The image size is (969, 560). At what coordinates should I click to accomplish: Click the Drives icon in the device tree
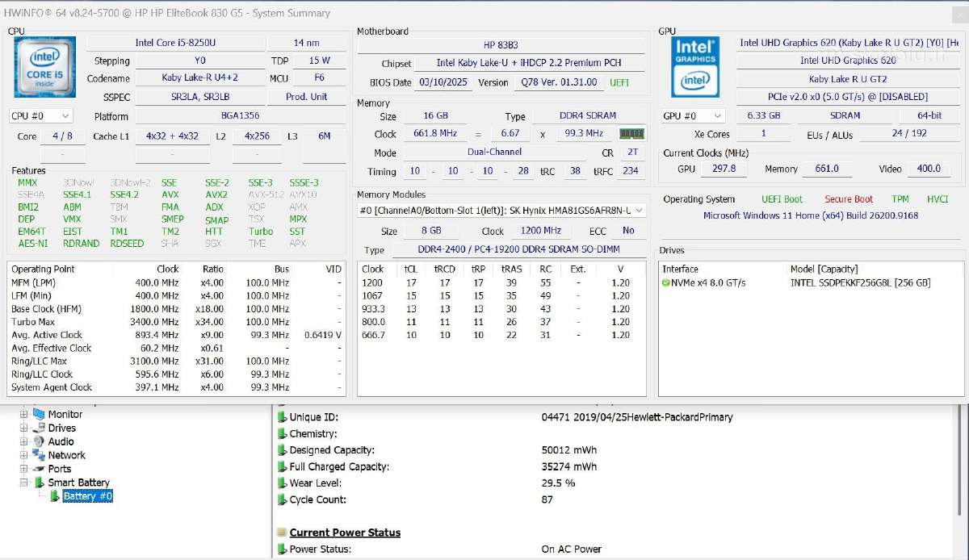pyautogui.click(x=39, y=428)
